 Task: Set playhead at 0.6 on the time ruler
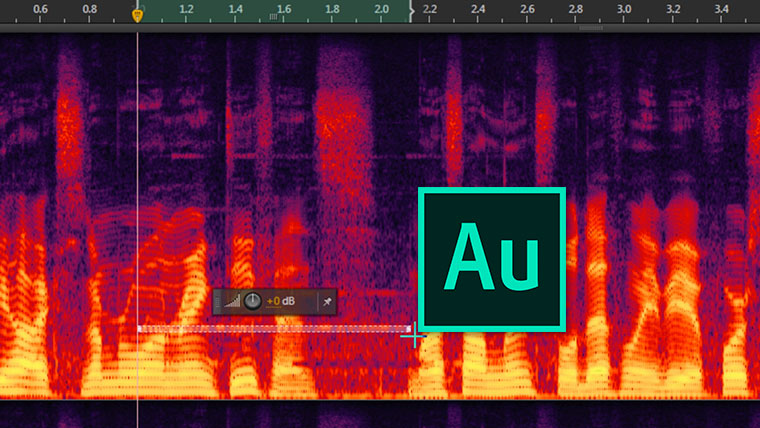click(x=41, y=10)
